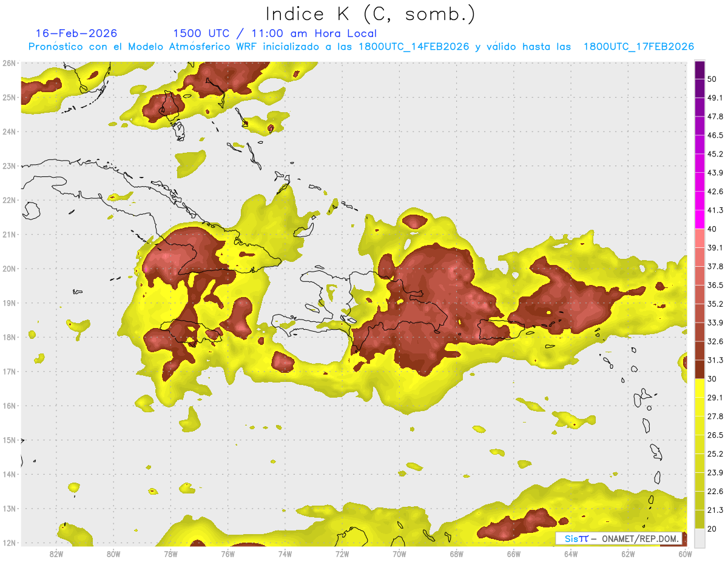728x562 pixels.
Task: Click the colorbar label "45.2"
Action: [x=714, y=154]
